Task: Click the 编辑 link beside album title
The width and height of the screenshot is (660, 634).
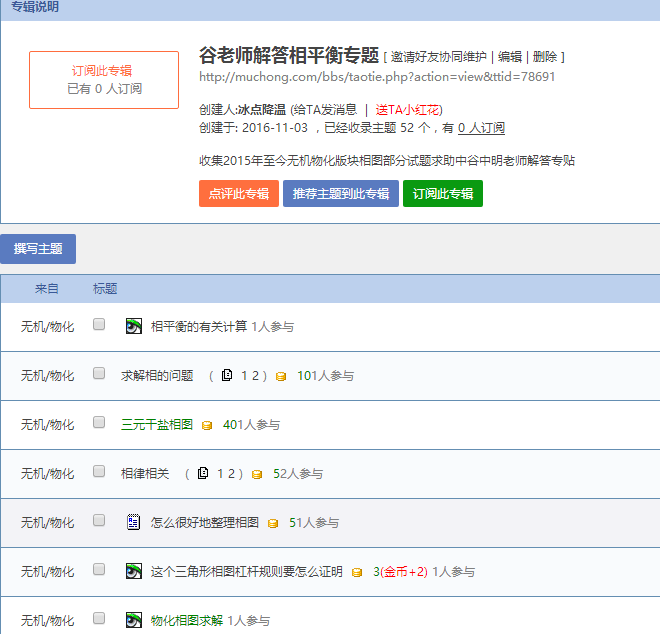Action: (x=510, y=57)
